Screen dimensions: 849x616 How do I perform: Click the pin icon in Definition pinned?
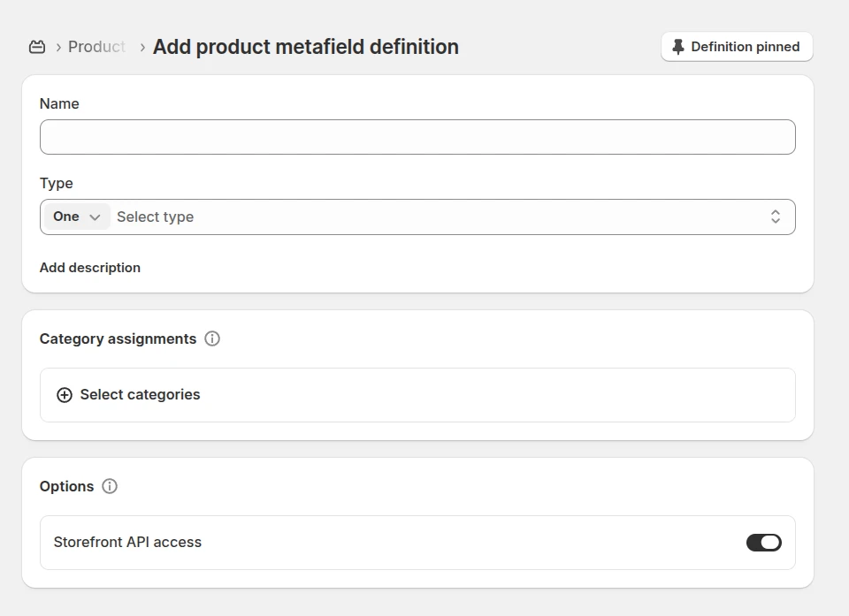tap(678, 47)
